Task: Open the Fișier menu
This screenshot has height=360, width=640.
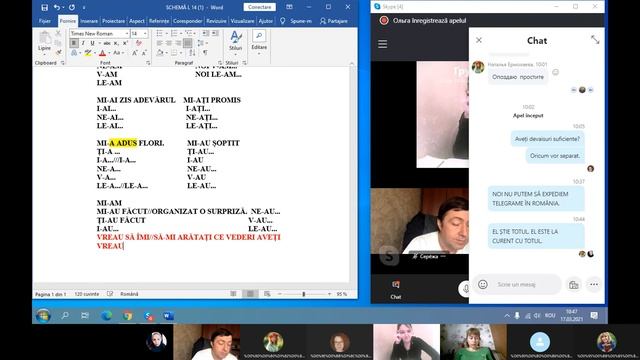Action: (x=45, y=21)
